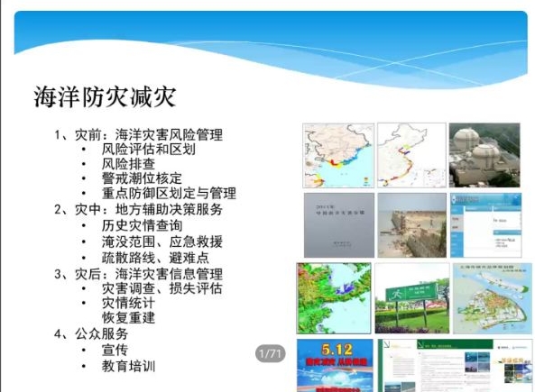Open the 5.12 disaster prevention poster

click(x=335, y=365)
